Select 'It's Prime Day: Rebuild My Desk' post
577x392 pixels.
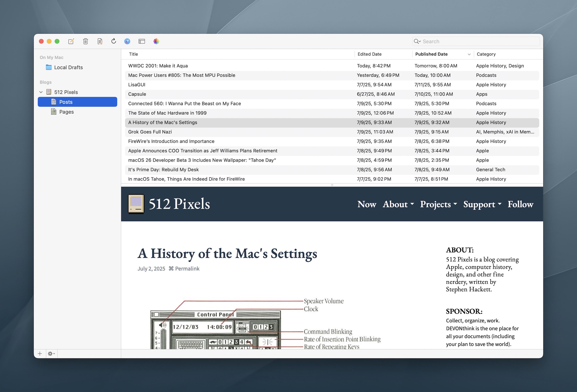tap(332, 169)
